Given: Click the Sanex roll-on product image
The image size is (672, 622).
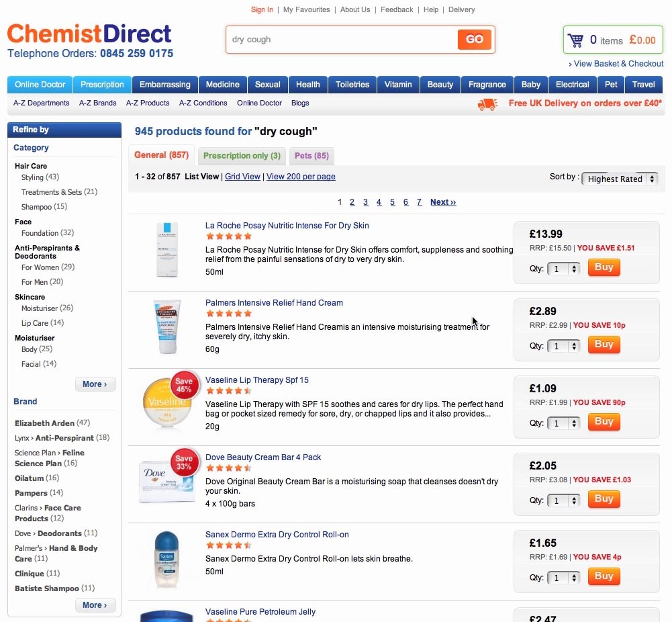Looking at the screenshot, I should coord(166,558).
